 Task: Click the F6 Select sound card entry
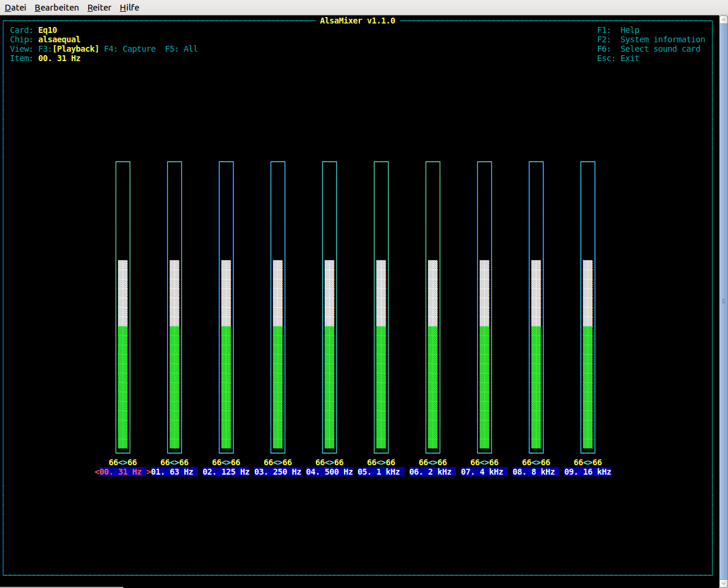(x=649, y=49)
